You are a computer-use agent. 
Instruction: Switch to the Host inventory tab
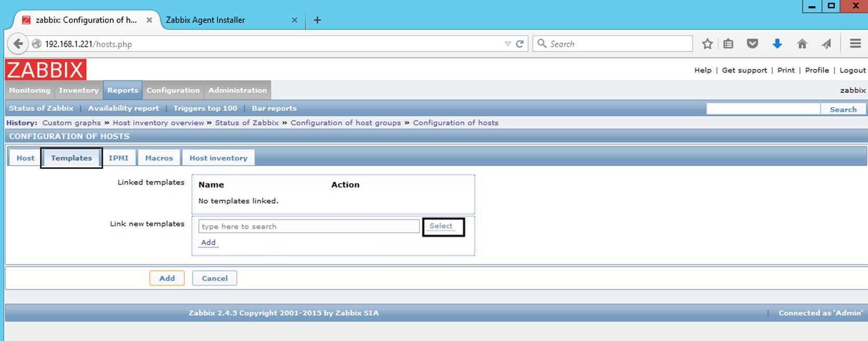[x=218, y=158]
